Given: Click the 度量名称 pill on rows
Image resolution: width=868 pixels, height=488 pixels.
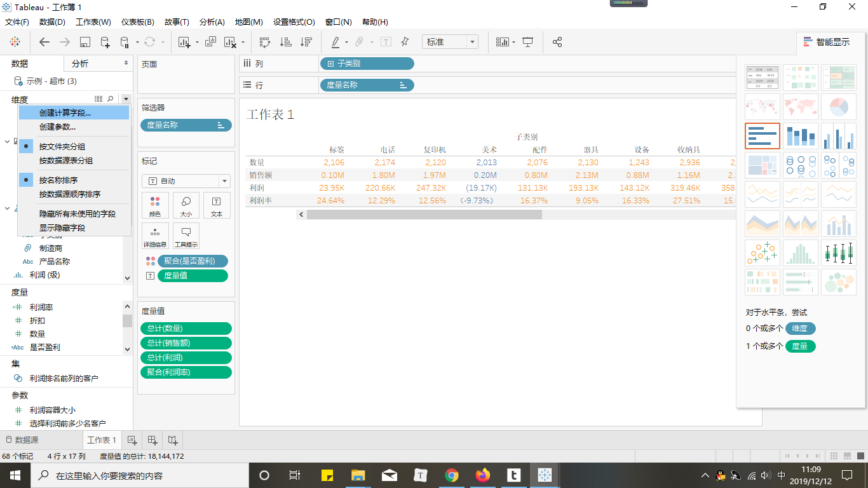Looking at the screenshot, I should coord(367,85).
